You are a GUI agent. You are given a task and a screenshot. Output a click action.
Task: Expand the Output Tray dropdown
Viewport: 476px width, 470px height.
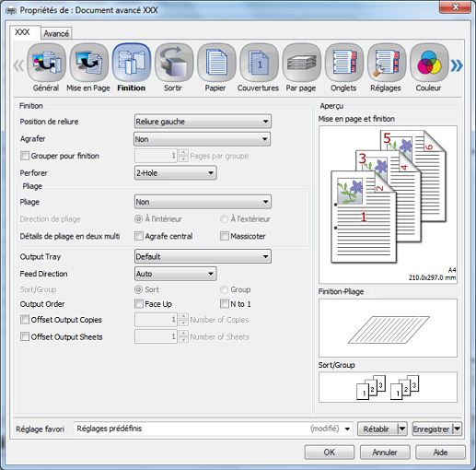pos(203,256)
